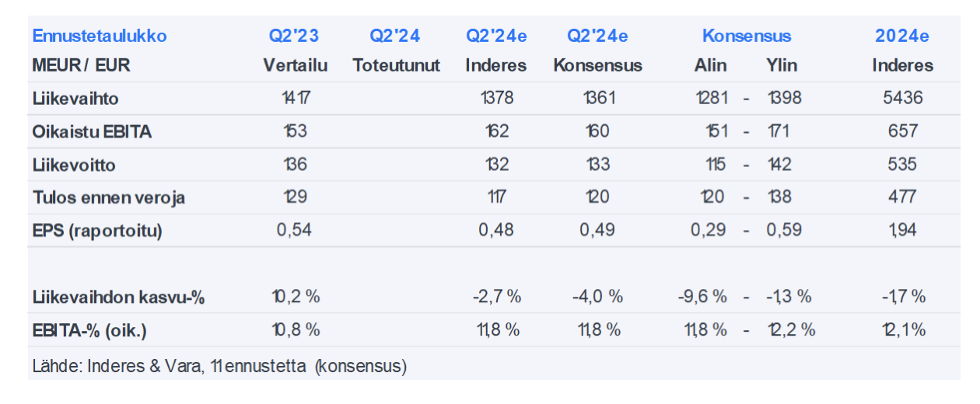The image size is (980, 404).
Task: Click the 2024e EBITA-% value 12,1%
Action: tap(902, 330)
